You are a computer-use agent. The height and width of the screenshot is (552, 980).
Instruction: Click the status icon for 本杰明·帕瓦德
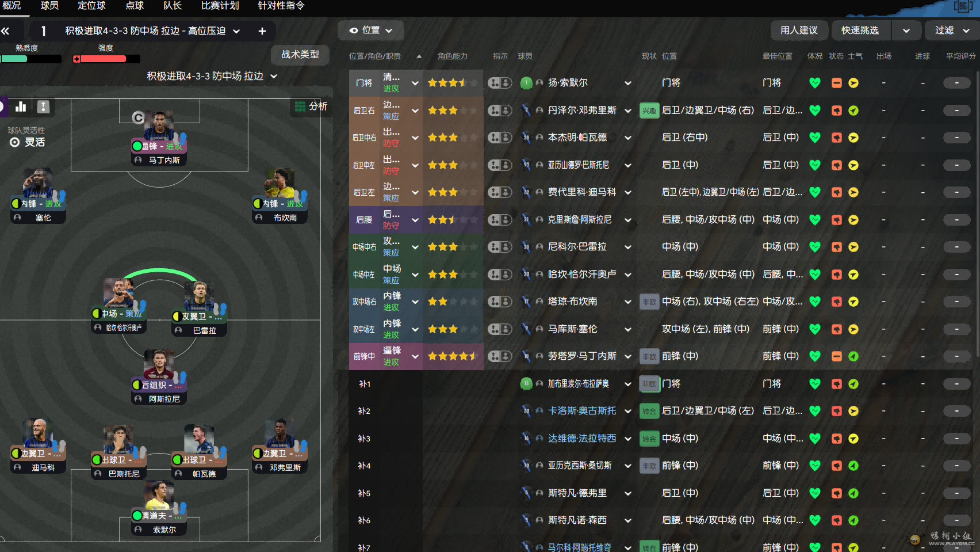tap(836, 138)
